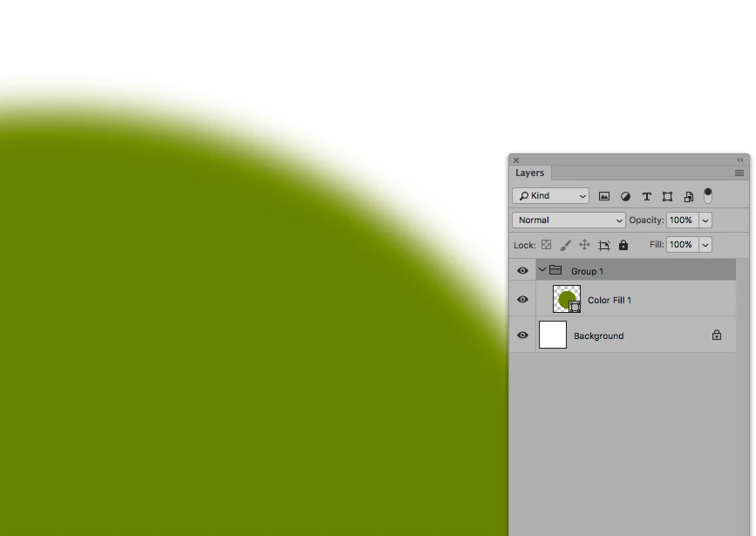Image resolution: width=756 pixels, height=536 pixels.
Task: Prevent auto-nesting artboard lock icon
Action: 603,246
